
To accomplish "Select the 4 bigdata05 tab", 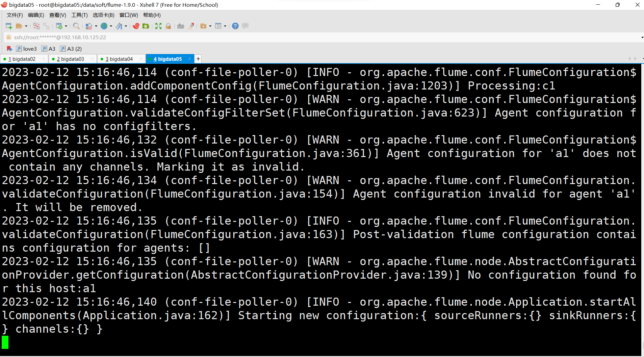I will (168, 59).
